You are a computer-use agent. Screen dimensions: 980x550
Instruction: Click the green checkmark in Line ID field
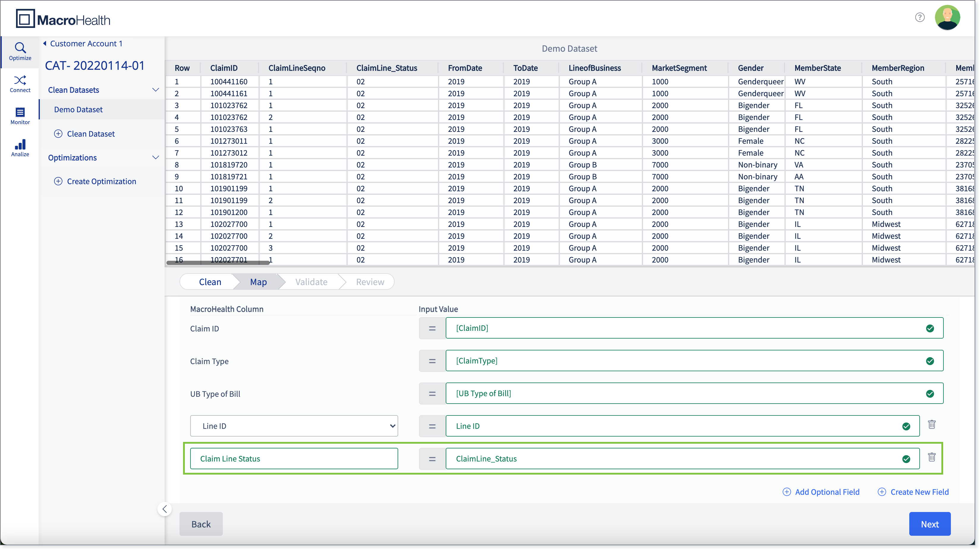(x=906, y=426)
